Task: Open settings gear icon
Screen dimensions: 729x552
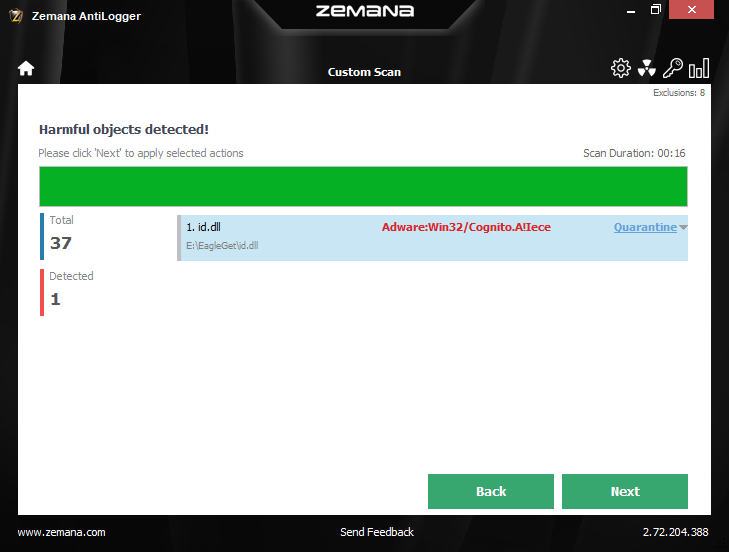Action: pos(621,68)
